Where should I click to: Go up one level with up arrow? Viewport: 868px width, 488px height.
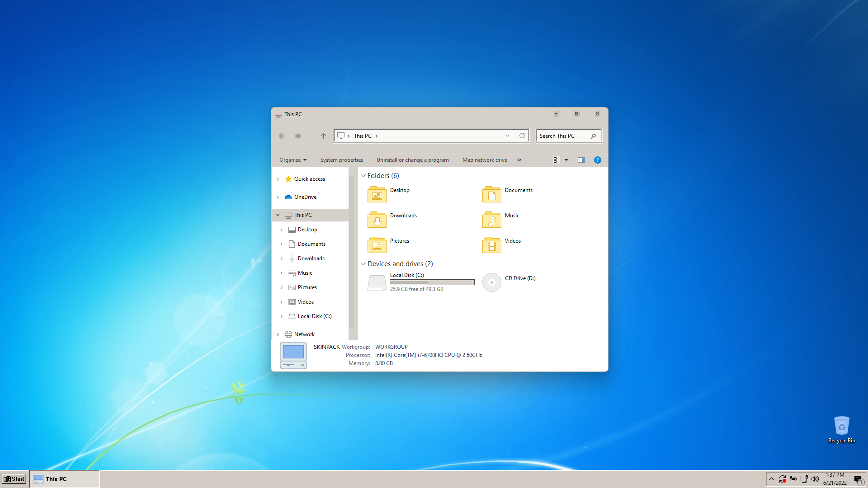coord(323,136)
